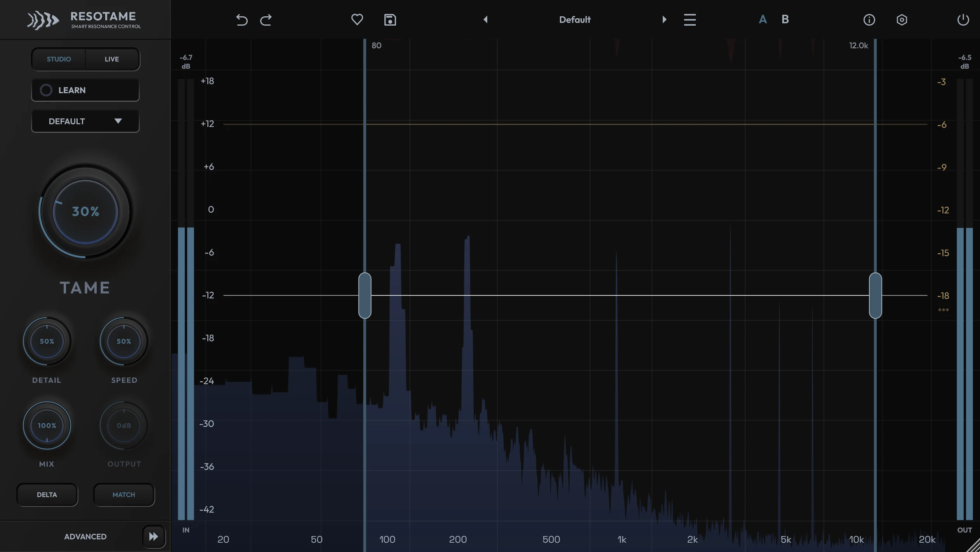Click the TAME label
The height and width of the screenshot is (552, 980).
(85, 288)
